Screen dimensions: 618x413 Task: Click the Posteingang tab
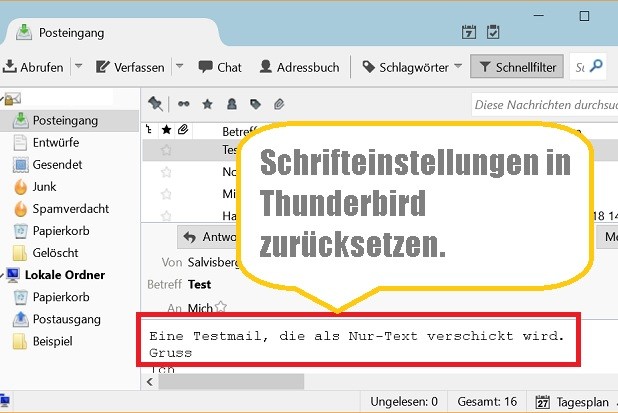[112, 33]
